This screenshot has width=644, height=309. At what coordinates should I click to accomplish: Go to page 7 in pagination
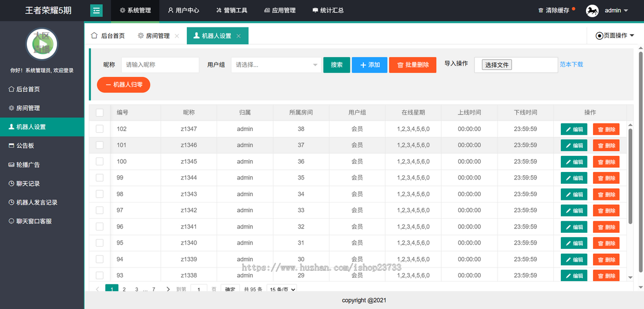point(153,289)
